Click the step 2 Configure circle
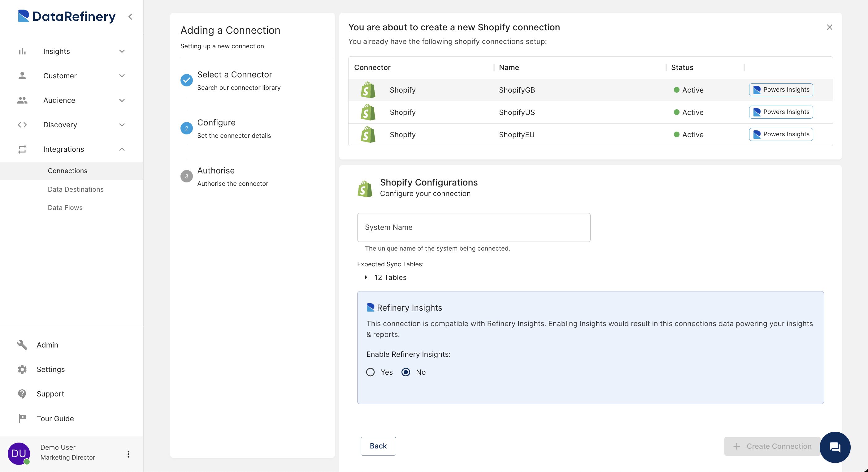Image resolution: width=868 pixels, height=472 pixels. click(x=187, y=128)
